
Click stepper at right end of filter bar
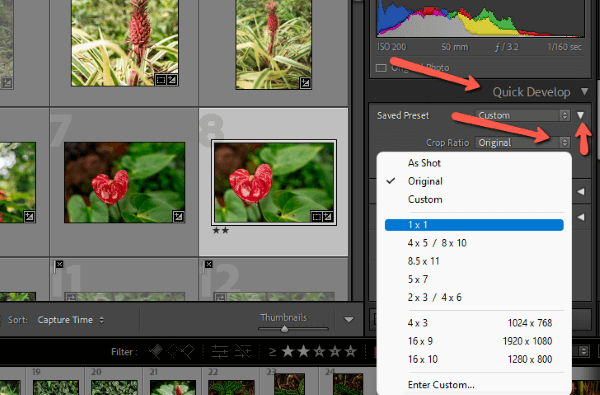tap(583, 351)
